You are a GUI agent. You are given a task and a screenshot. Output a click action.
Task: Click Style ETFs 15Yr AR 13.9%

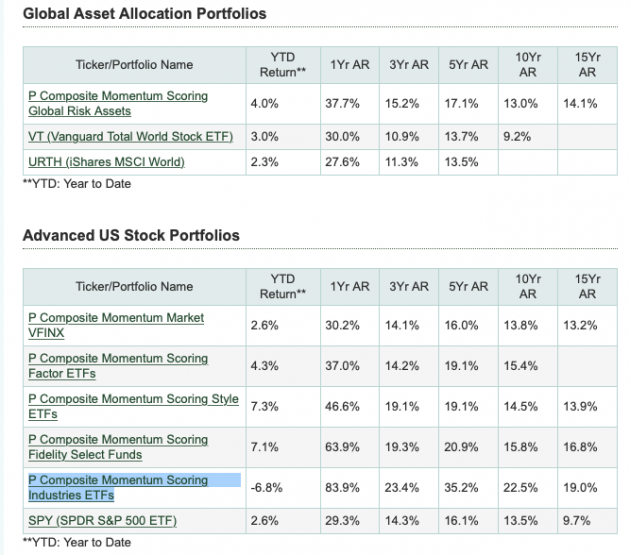580,406
